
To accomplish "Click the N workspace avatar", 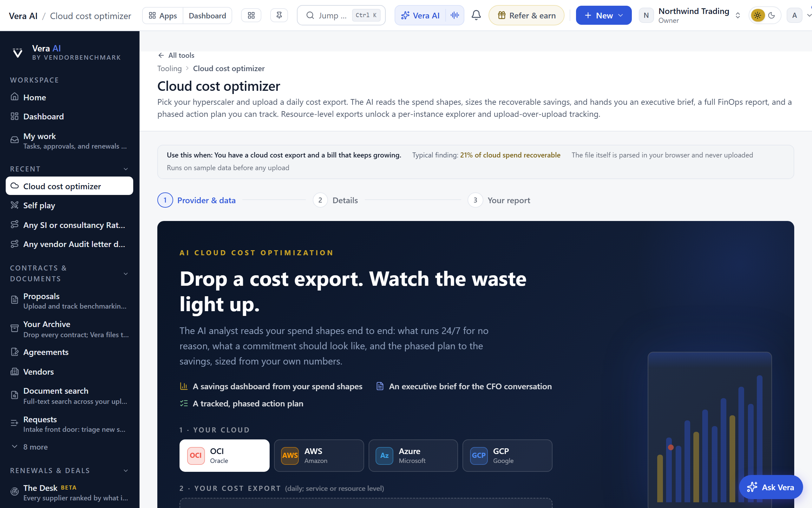I will [x=646, y=16].
